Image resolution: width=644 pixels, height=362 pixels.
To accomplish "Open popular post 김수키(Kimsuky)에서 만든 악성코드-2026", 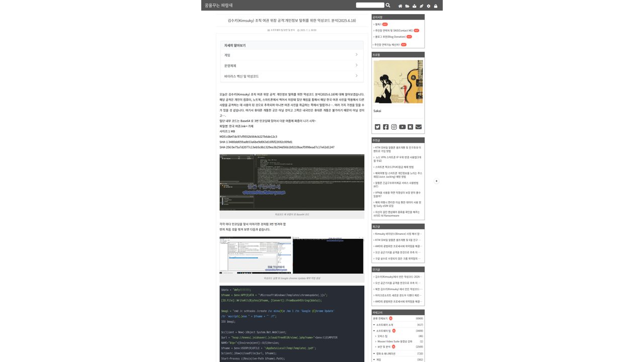I will [397, 277].
